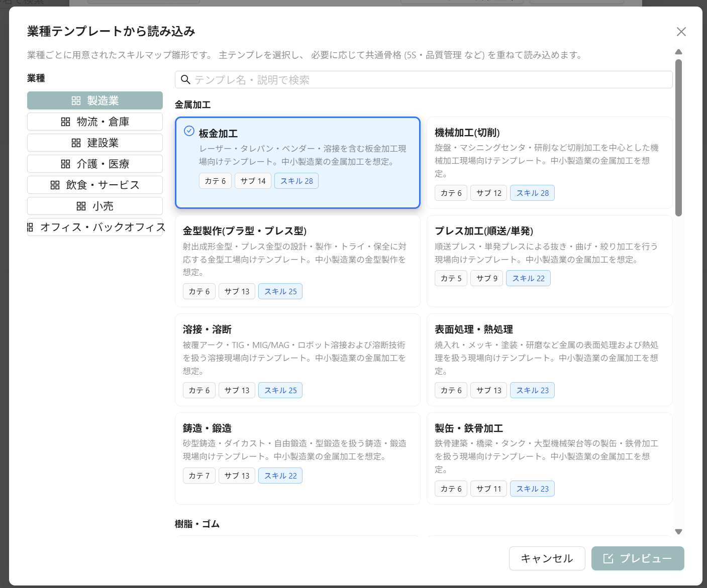Click スキル 23 tag on 製缶・鉄骨加工 card
The width and height of the screenshot is (707, 588).
tap(532, 489)
